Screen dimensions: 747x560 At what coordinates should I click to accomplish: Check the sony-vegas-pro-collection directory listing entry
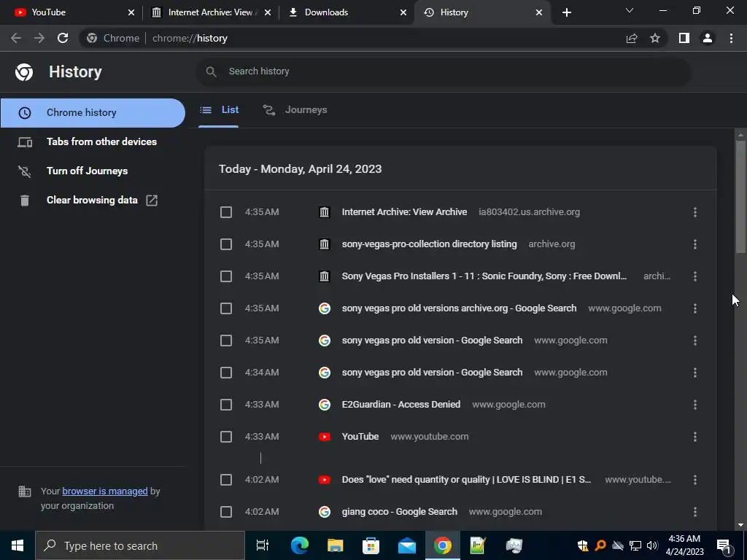click(x=226, y=244)
